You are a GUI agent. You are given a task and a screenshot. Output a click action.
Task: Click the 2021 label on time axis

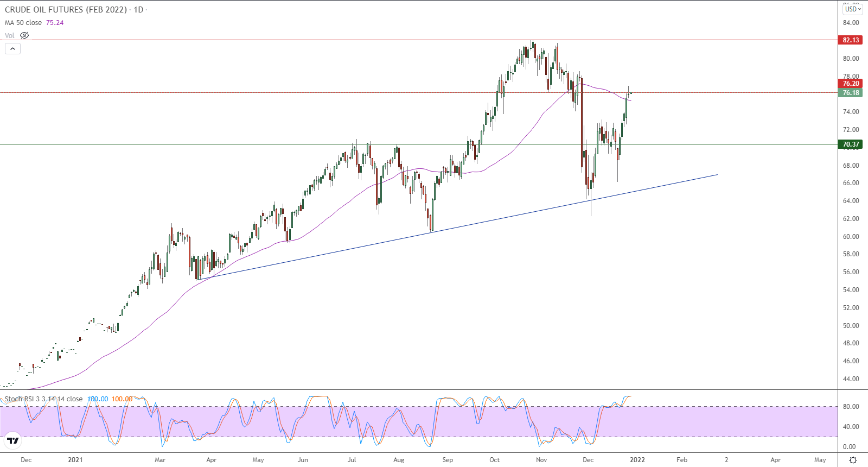coord(75,460)
